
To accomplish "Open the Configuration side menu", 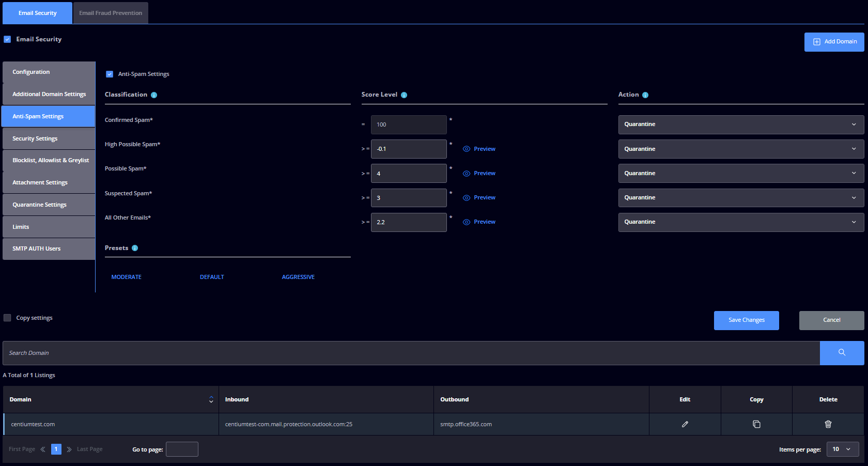I will point(49,72).
